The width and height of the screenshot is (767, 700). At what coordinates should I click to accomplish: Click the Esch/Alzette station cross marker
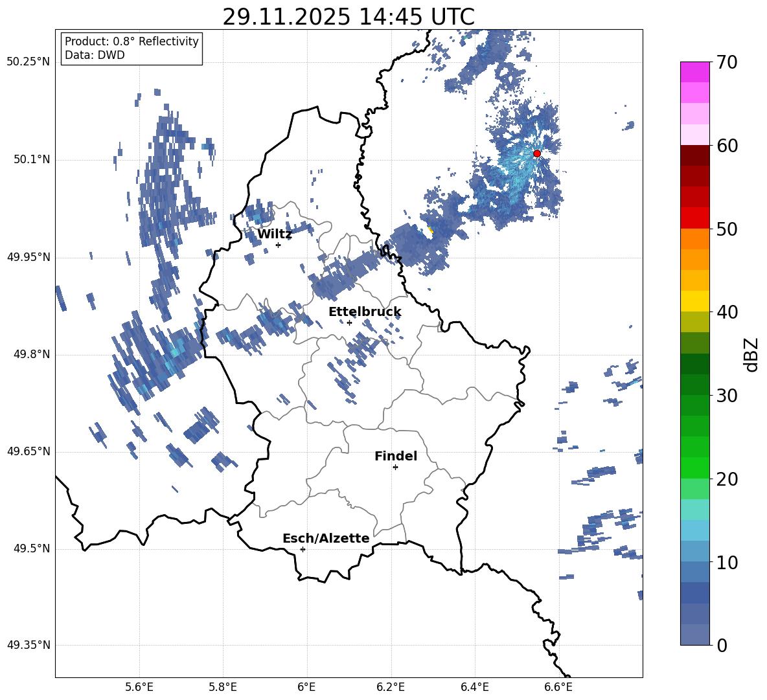[x=303, y=549]
